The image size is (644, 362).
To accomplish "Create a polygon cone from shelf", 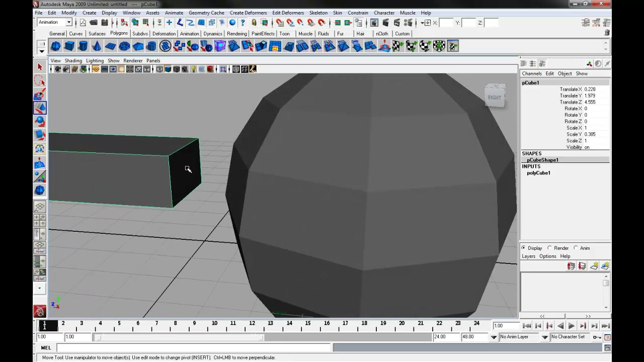I will pos(97,46).
